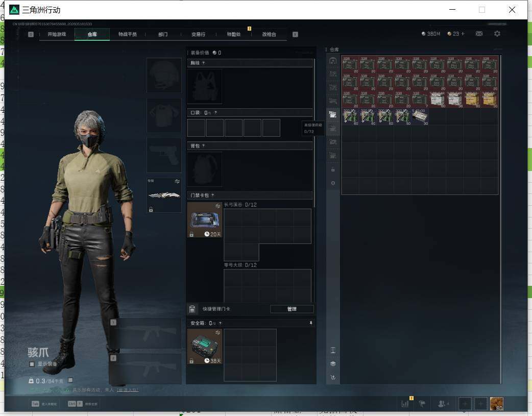Click the empty chest rig slot
This screenshot has height=416, width=532.
pos(205,87)
